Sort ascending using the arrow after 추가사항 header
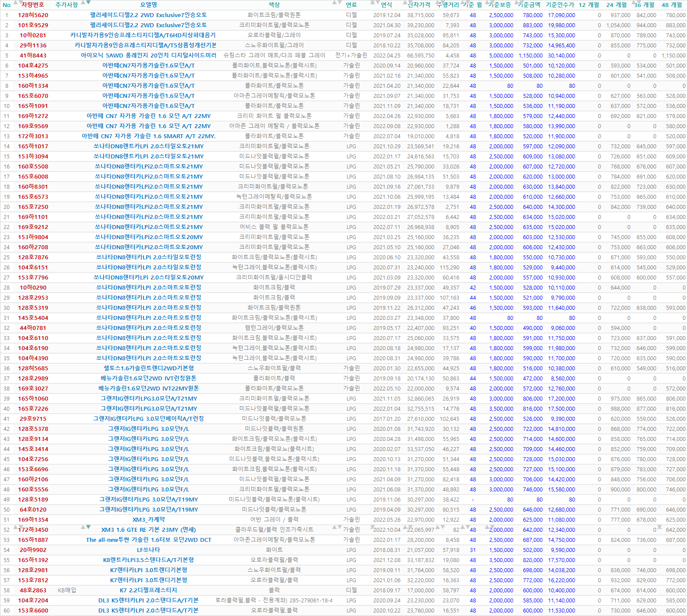This screenshot has height=616, width=687. pyautogui.click(x=83, y=3)
